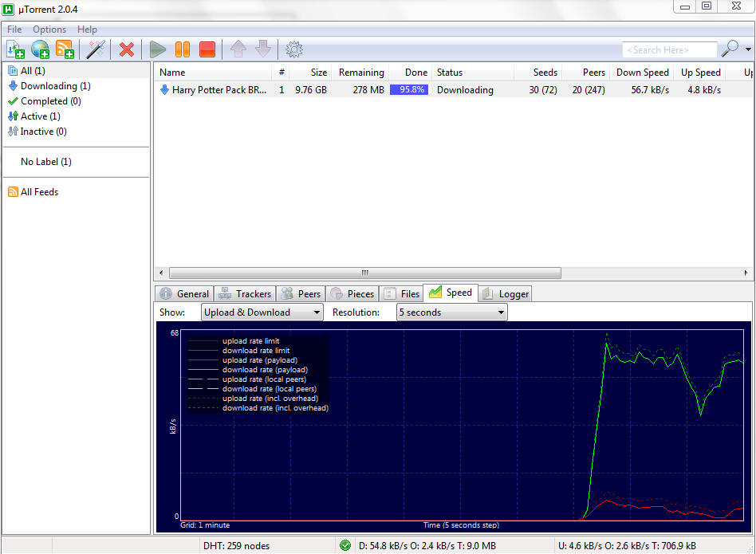756x554 pixels.
Task: Click the Add RSS Feed toolbar icon
Action: pos(65,49)
